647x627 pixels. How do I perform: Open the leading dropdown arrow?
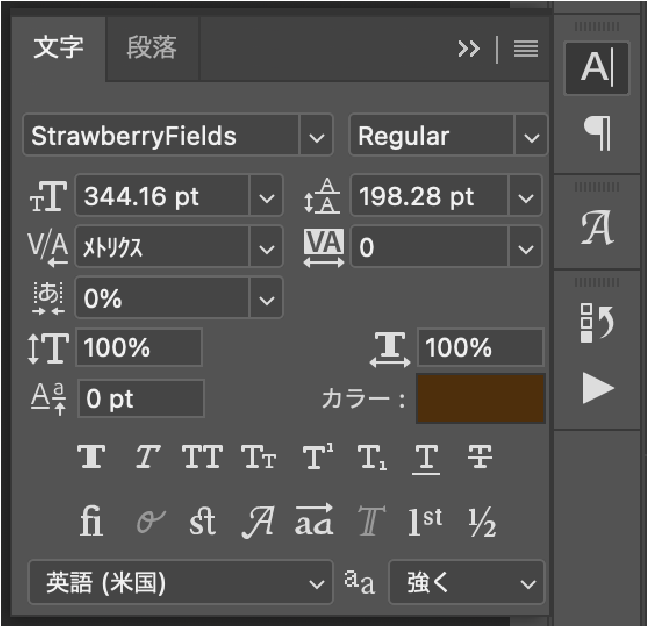[x=526, y=196]
